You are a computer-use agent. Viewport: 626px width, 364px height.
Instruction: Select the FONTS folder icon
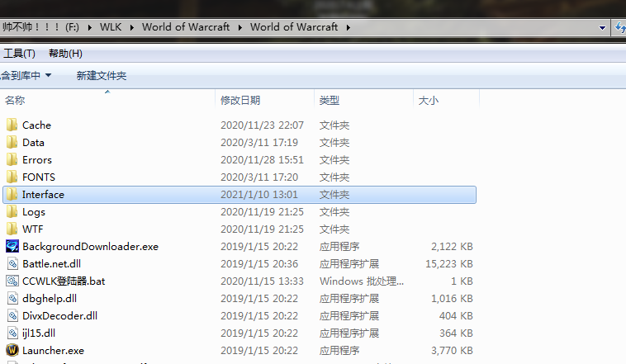point(12,177)
